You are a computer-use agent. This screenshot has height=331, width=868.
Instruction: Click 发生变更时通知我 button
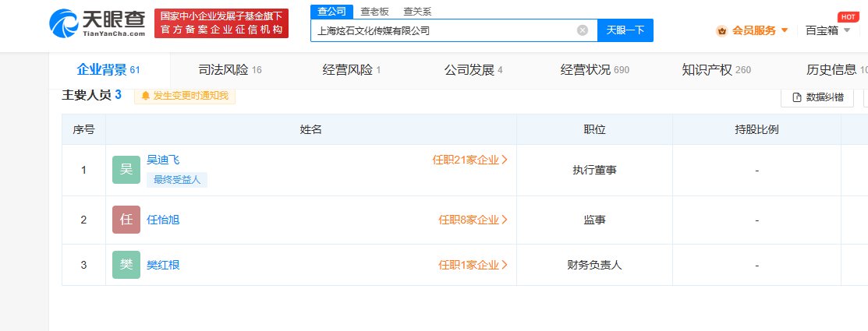coord(185,96)
